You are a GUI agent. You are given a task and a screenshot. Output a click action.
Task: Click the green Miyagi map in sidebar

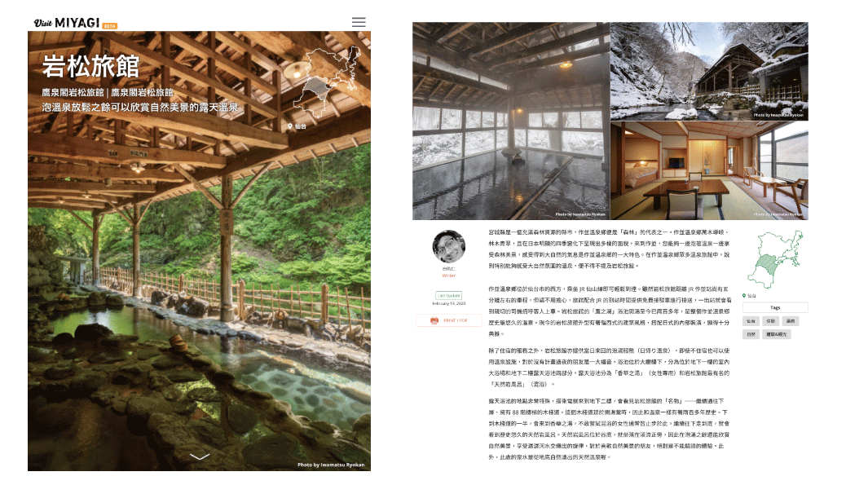pyautogui.click(x=774, y=260)
